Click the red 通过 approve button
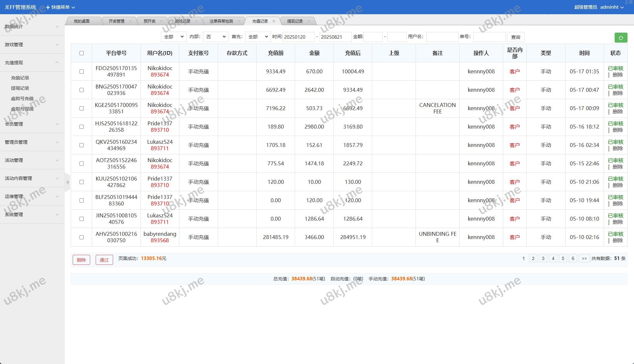Viewport: 634px width, 364px height. click(x=104, y=260)
